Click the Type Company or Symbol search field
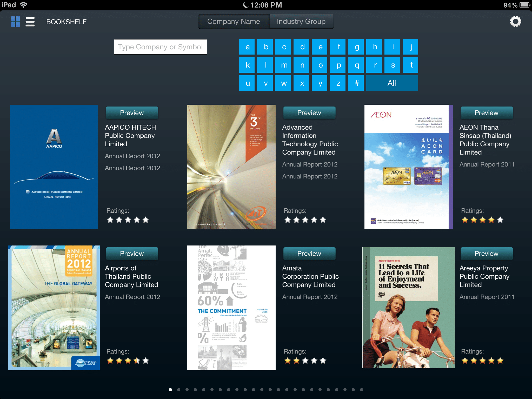532x399 pixels. point(161,47)
